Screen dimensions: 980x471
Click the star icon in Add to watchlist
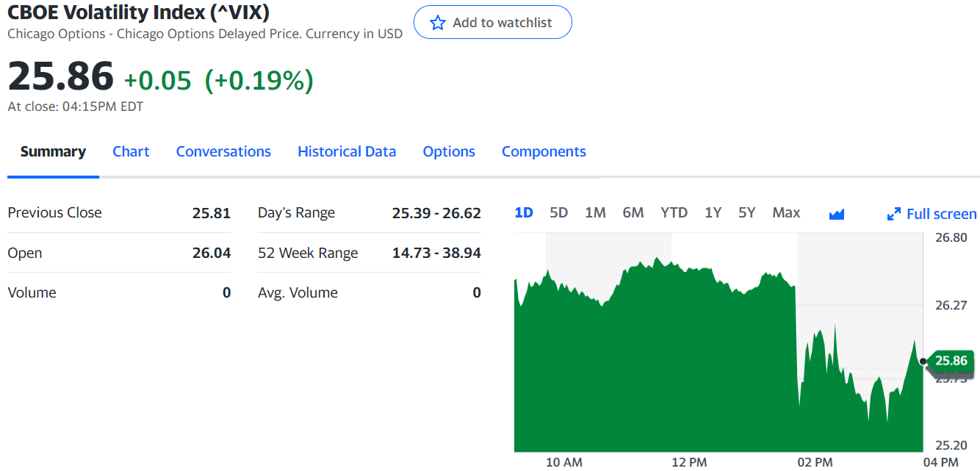tap(438, 23)
